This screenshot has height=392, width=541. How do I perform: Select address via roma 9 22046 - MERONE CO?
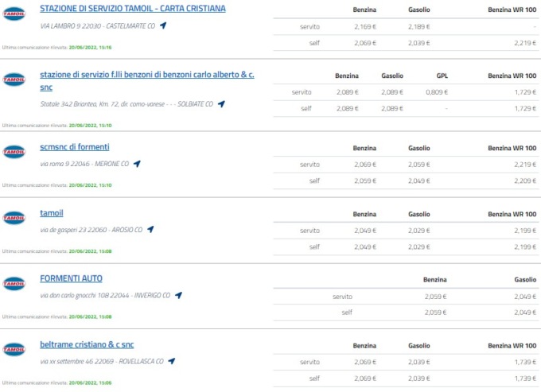tap(84, 164)
